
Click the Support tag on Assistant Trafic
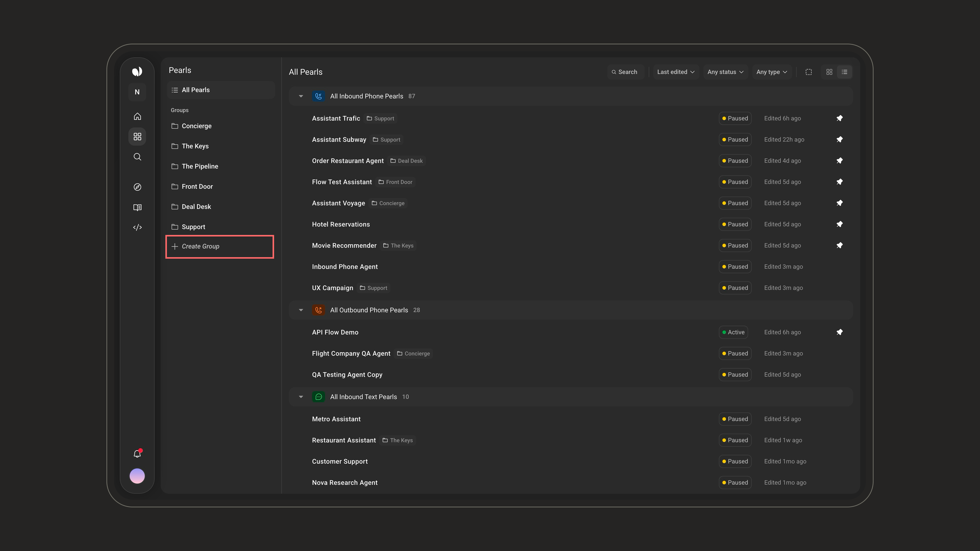(x=381, y=119)
